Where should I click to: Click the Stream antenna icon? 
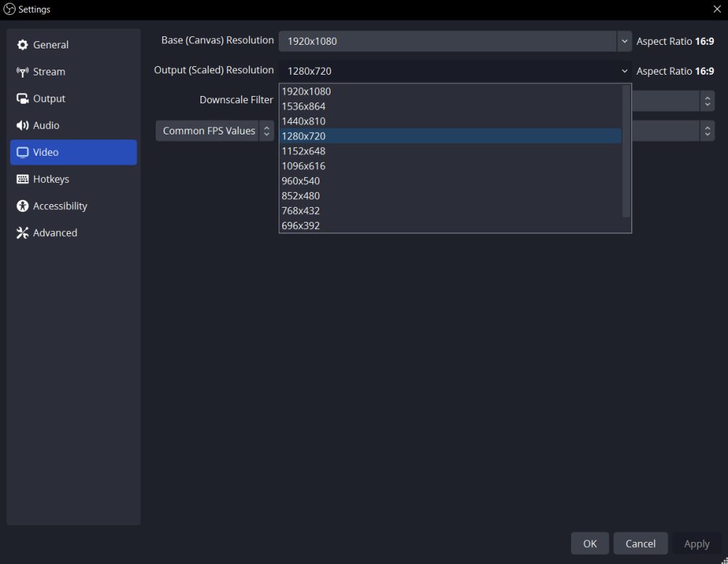coord(22,72)
